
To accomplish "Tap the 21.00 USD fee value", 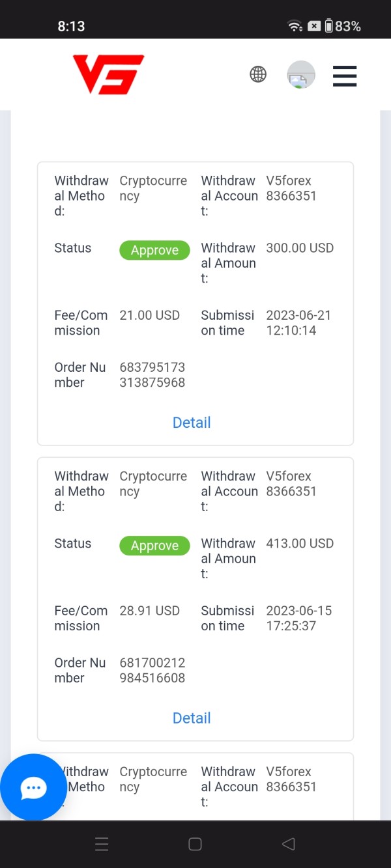I will [150, 315].
